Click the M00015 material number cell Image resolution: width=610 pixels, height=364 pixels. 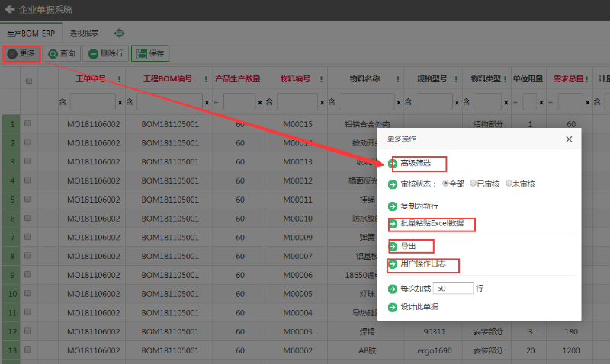click(297, 124)
